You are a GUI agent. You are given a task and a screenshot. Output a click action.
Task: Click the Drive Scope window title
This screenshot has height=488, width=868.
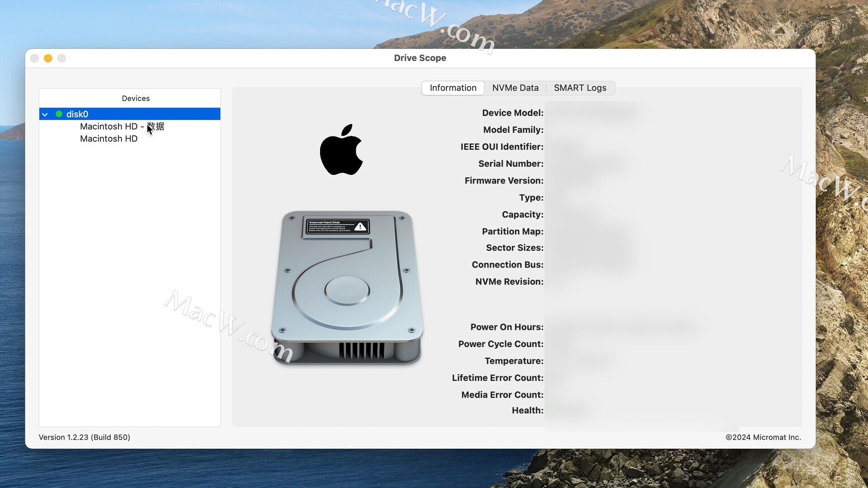pyautogui.click(x=420, y=58)
